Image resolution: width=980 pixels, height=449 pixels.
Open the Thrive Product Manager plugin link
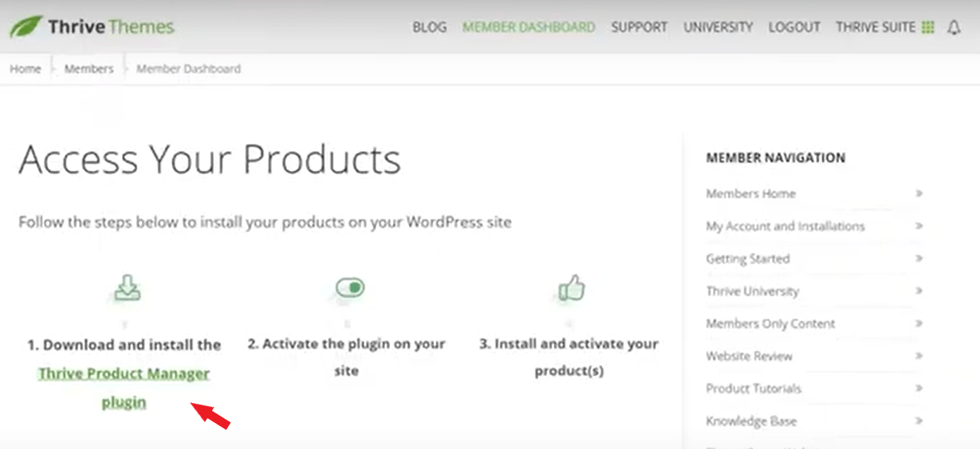tap(124, 387)
